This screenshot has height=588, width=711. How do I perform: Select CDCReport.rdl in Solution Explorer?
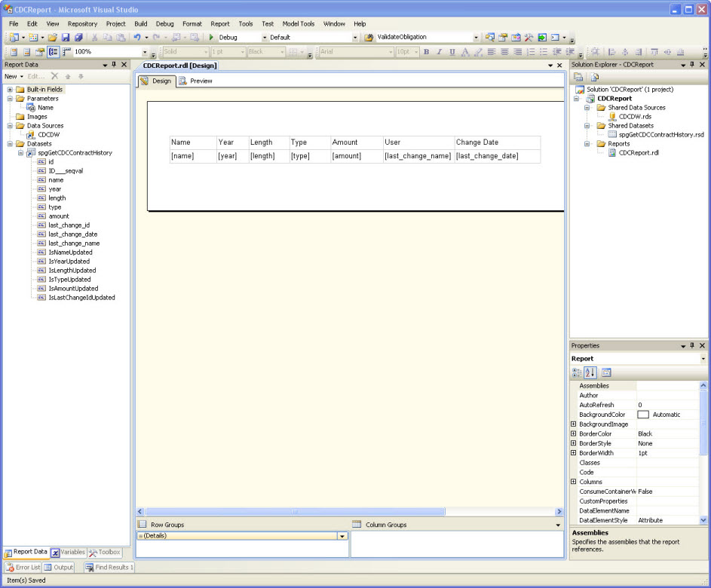(638, 153)
